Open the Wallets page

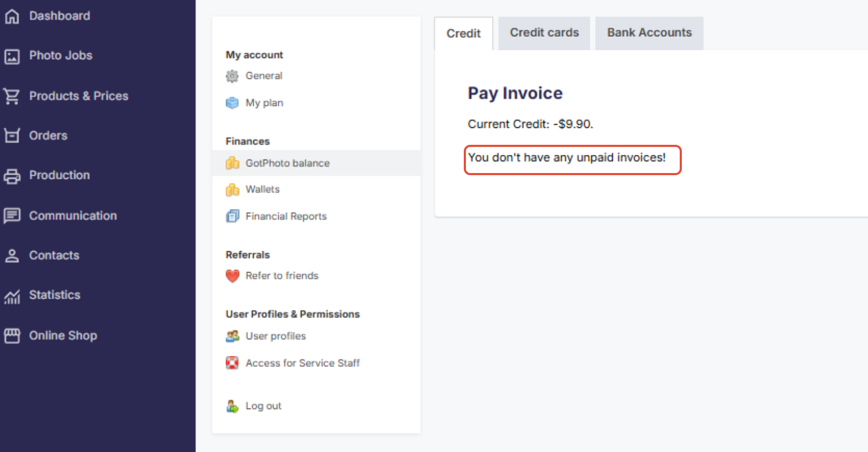click(263, 189)
